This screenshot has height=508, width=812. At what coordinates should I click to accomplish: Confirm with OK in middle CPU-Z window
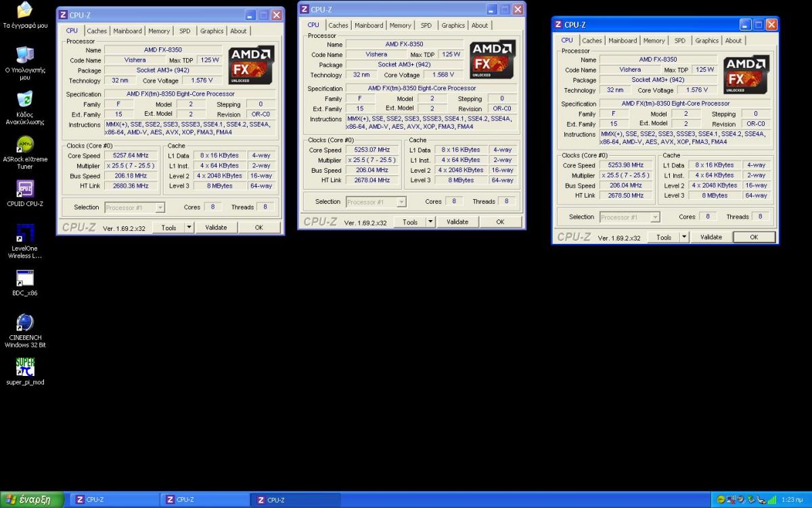(x=500, y=222)
